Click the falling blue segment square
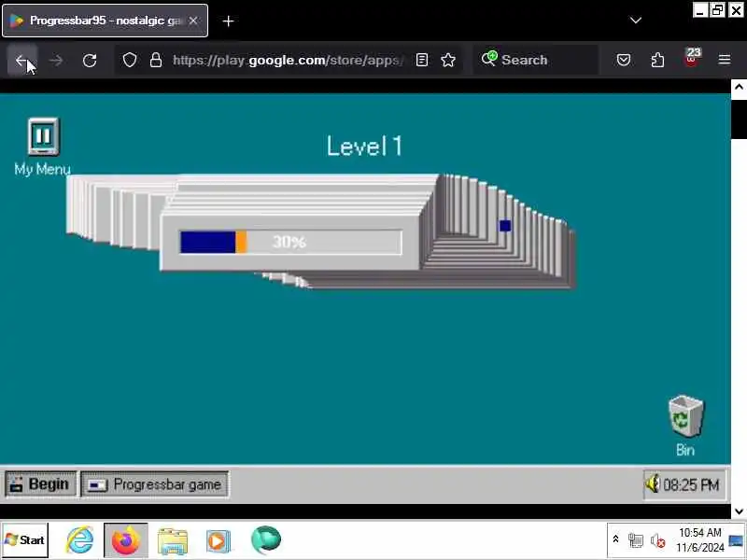This screenshot has height=560, width=747. tap(505, 226)
